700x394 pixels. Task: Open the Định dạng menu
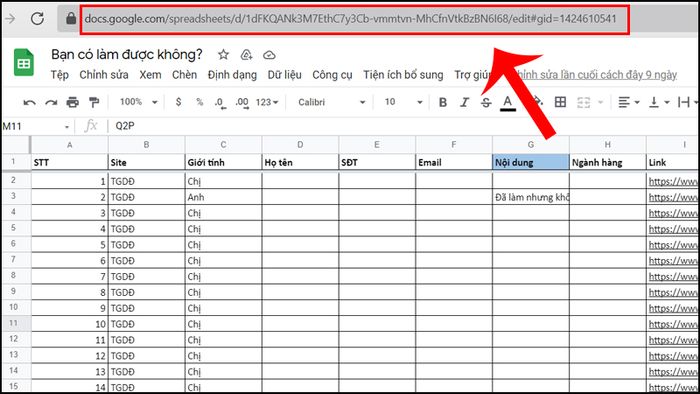[232, 75]
